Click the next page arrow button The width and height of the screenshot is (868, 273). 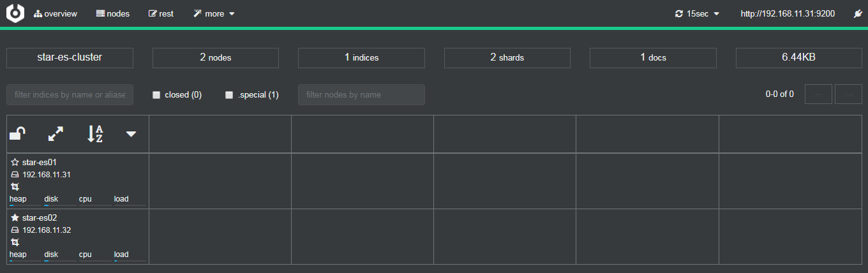[x=848, y=94]
